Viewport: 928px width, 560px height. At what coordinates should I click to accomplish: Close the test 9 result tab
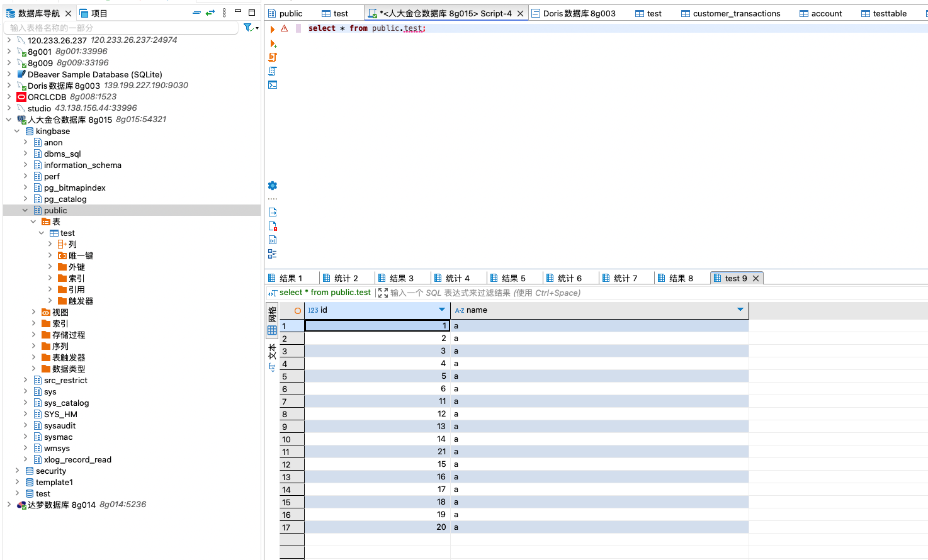756,278
